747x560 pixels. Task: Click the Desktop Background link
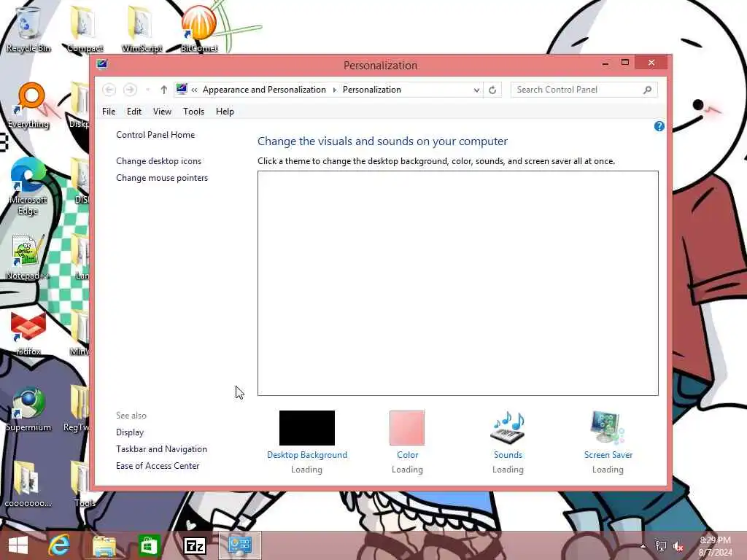307,455
